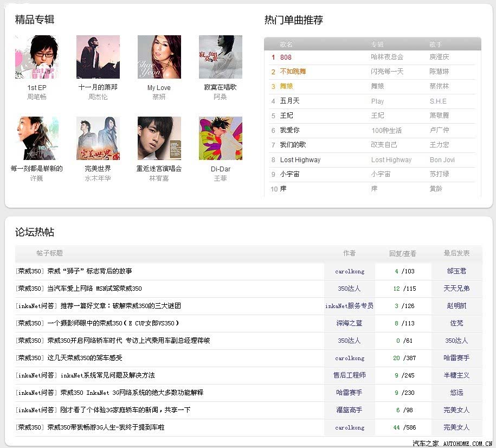Screen dimensions: 496x448
Task: Open author 灌篮高手 profile
Action: (349, 410)
